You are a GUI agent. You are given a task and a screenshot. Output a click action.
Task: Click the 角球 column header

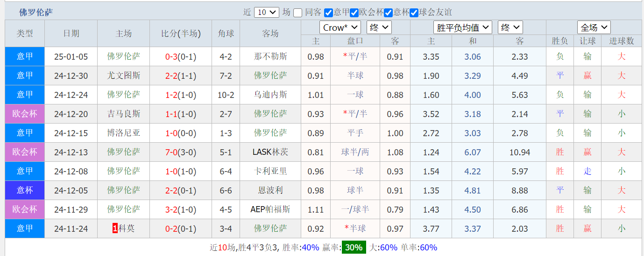click(226, 34)
